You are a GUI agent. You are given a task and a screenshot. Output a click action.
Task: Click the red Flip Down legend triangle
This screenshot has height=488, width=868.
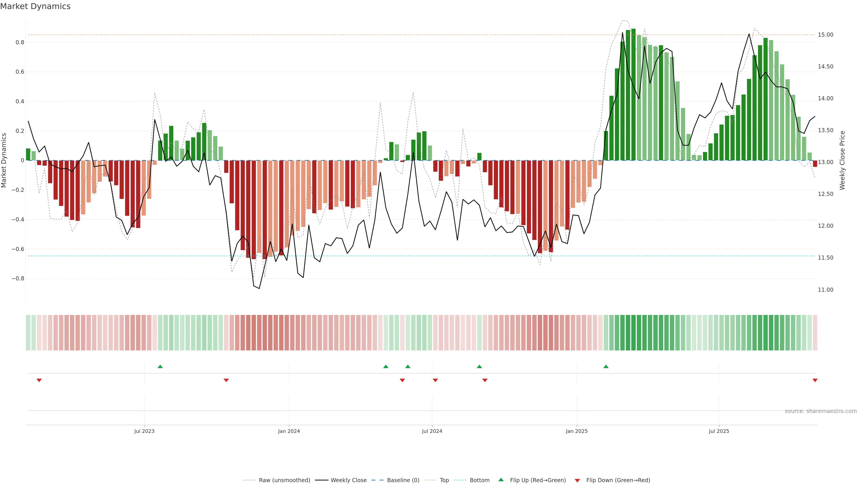[x=577, y=480]
